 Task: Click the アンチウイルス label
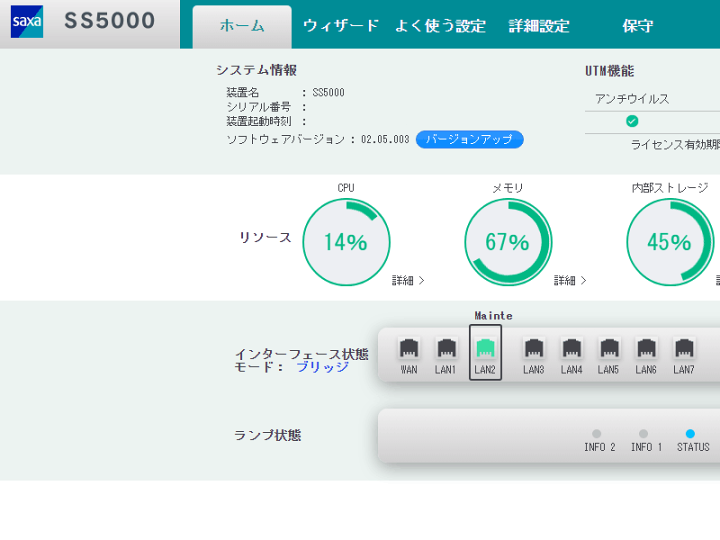point(632,99)
